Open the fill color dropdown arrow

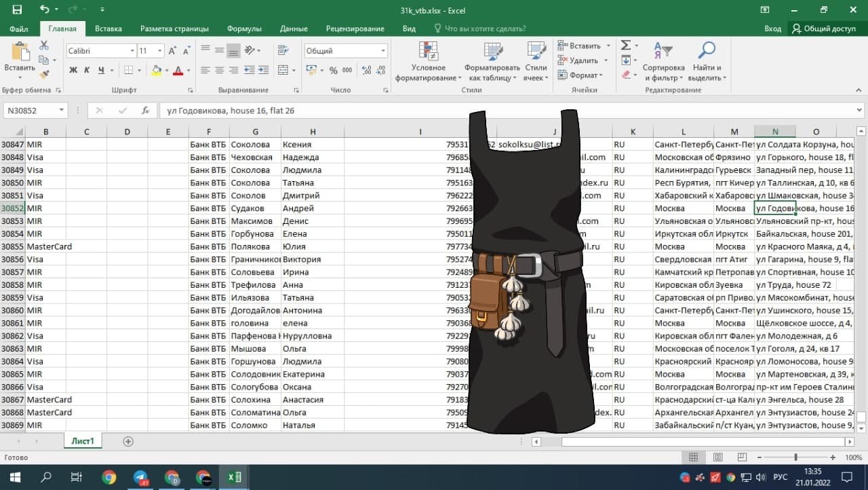[x=166, y=70]
